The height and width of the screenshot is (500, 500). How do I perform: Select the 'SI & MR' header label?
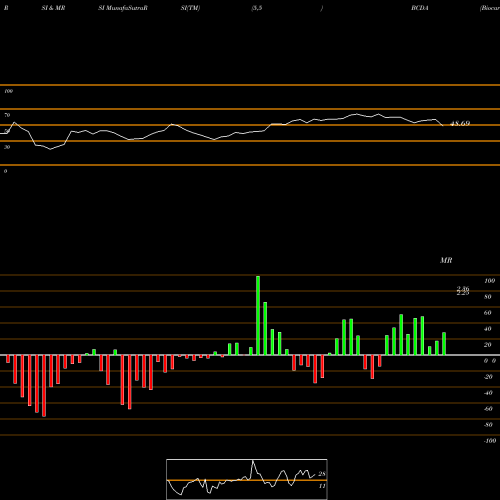53,8
